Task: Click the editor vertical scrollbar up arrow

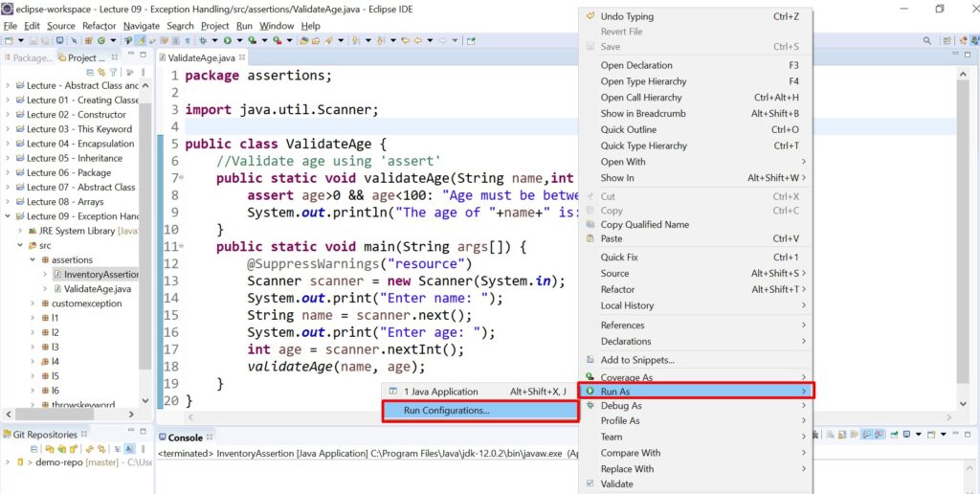Action: pyautogui.click(x=964, y=73)
